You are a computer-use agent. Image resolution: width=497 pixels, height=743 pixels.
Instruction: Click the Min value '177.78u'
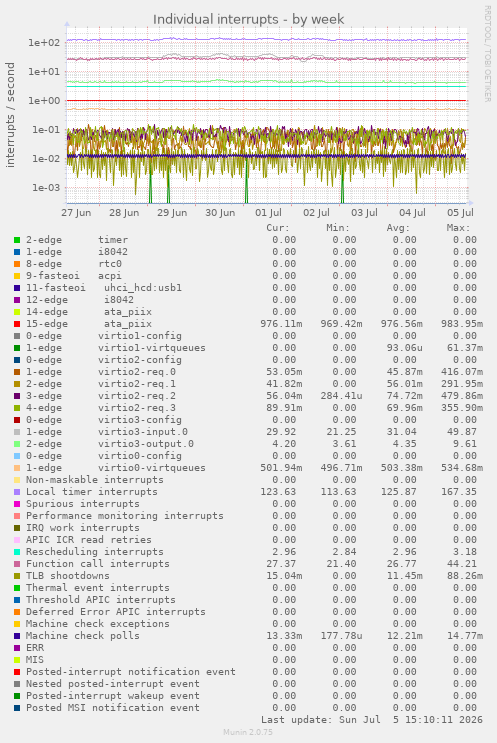coord(341,636)
